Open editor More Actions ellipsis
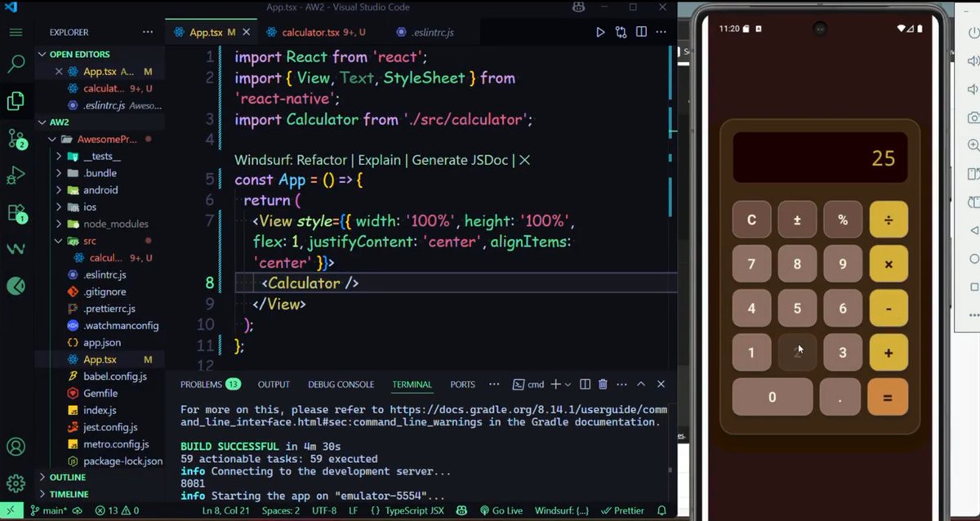Image resolution: width=980 pixels, height=521 pixels. tap(661, 33)
